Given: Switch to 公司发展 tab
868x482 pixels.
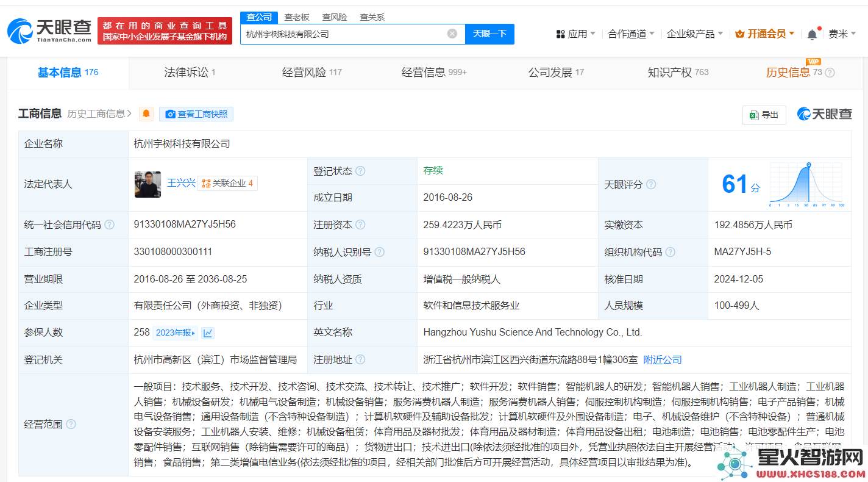Looking at the screenshot, I should [556, 73].
